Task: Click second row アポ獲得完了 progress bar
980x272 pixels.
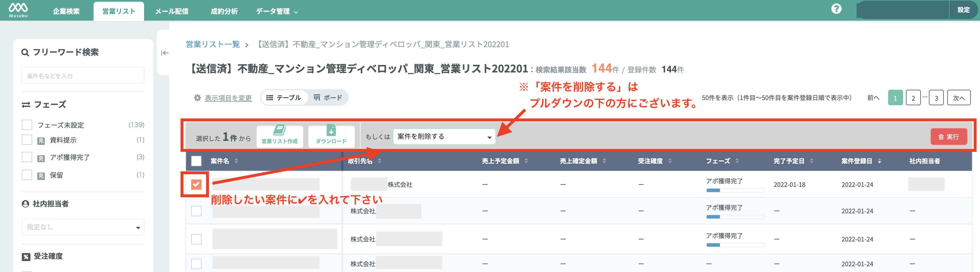Action: pos(735,217)
